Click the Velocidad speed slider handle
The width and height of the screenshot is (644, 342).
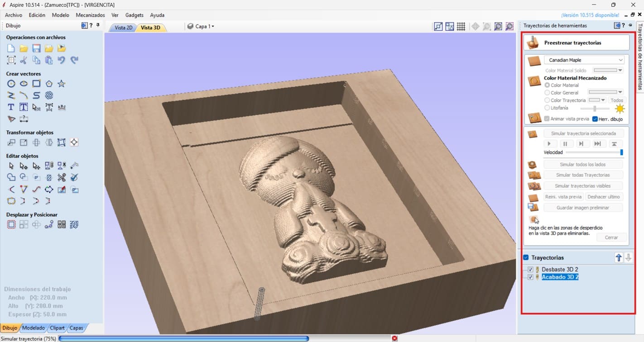click(x=621, y=152)
